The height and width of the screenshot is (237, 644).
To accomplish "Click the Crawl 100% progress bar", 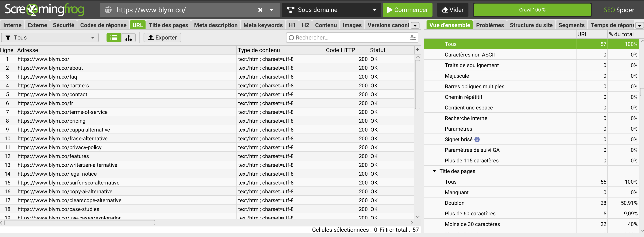I will pos(532,10).
